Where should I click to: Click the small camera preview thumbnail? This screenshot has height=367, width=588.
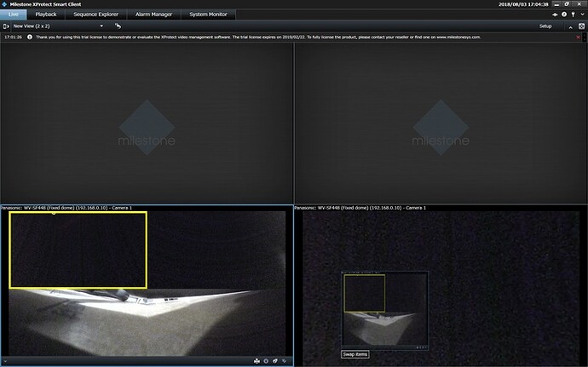(x=384, y=309)
